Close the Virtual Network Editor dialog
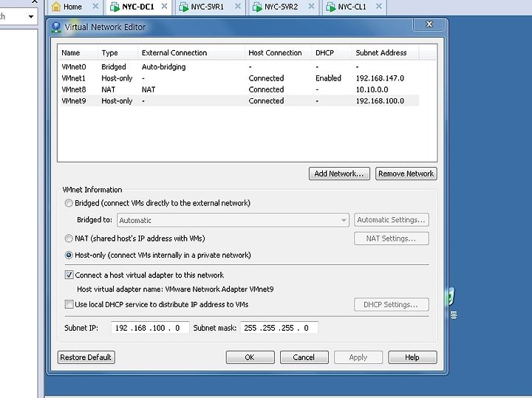Viewport: 532px width, 398px height. [429, 24]
